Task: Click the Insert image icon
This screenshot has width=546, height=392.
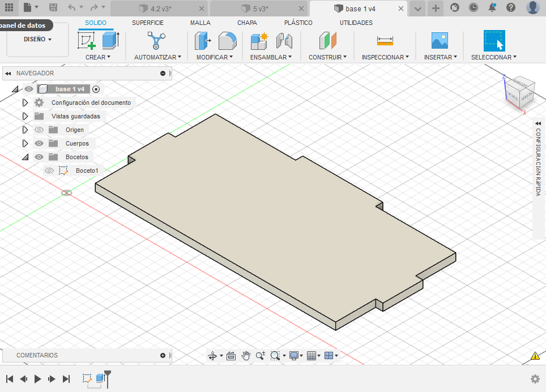Action: click(440, 40)
